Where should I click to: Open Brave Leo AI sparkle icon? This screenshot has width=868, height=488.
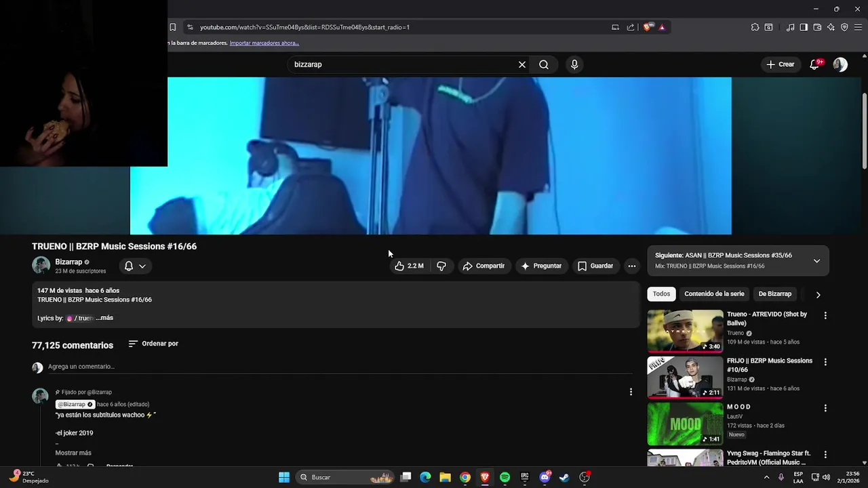pyautogui.click(x=831, y=27)
